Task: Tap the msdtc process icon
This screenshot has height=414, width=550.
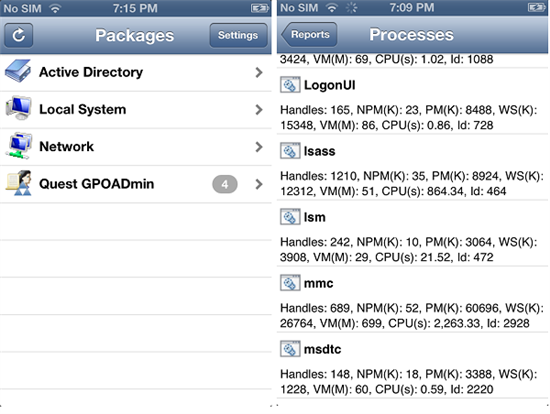Action: (290, 349)
